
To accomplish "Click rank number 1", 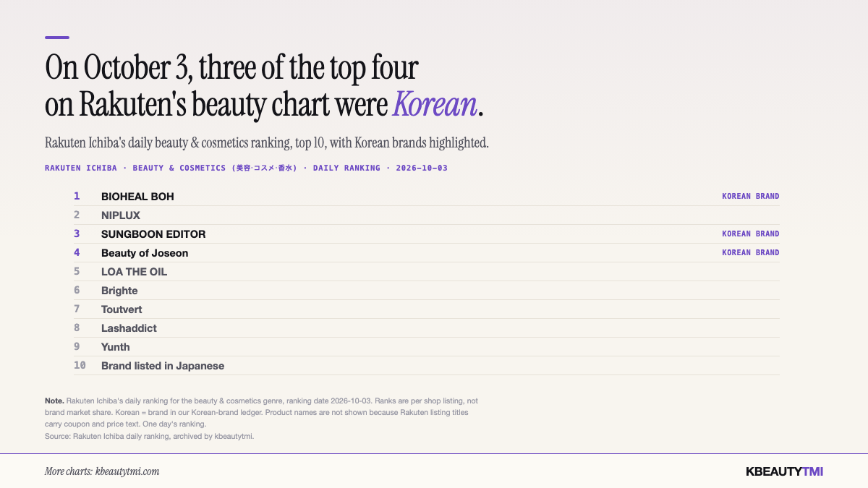I will point(77,196).
